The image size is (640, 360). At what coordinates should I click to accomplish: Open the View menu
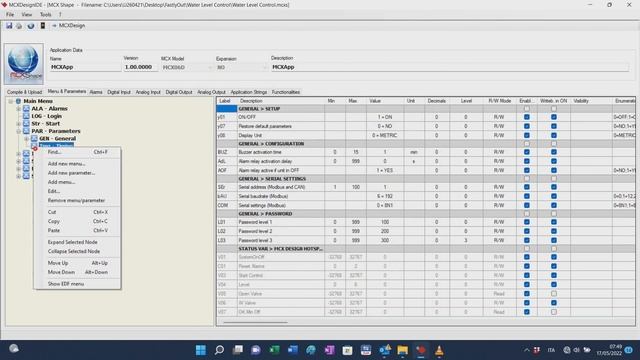27,14
